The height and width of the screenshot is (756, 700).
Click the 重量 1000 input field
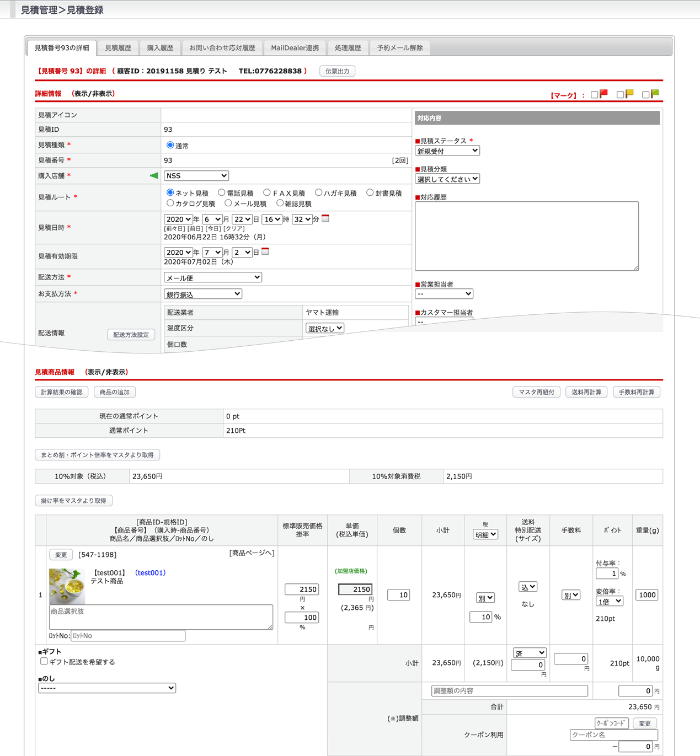click(646, 595)
